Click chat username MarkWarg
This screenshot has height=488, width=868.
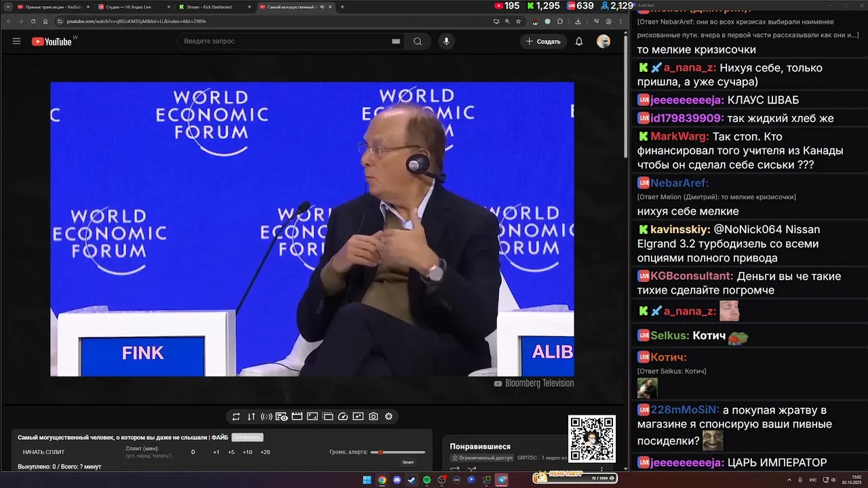[x=679, y=136]
